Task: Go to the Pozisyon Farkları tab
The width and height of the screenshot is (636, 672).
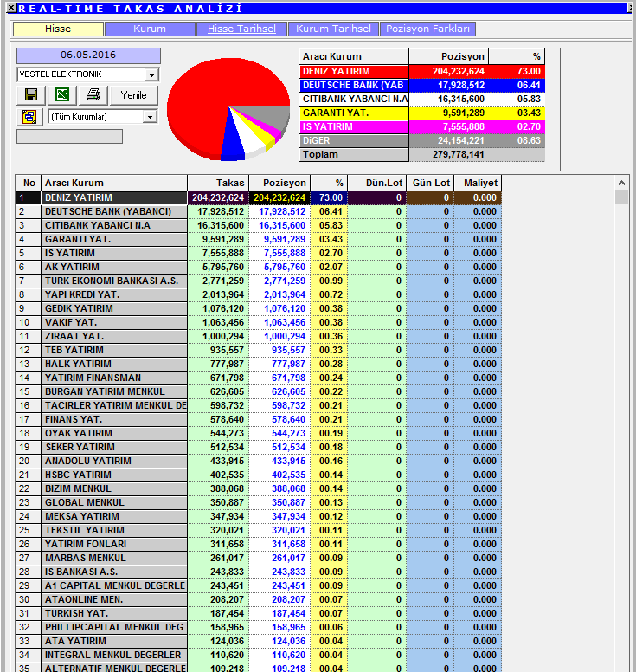Action: pos(427,29)
